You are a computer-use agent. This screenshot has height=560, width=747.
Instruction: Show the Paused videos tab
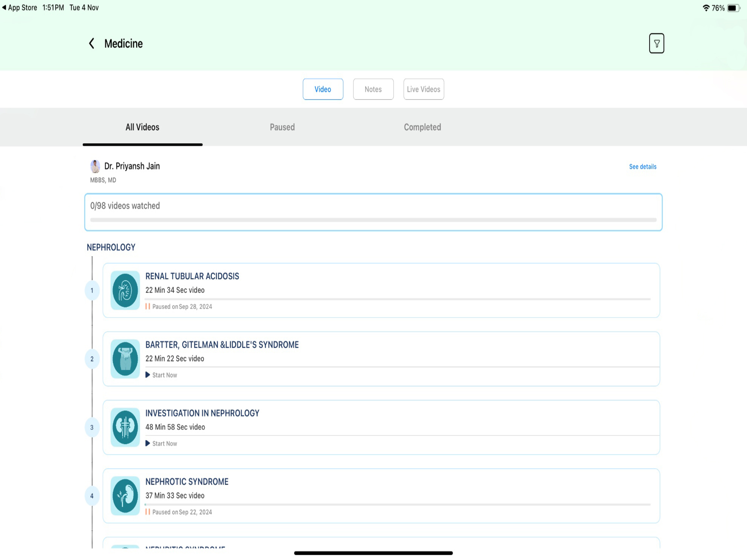tap(282, 127)
